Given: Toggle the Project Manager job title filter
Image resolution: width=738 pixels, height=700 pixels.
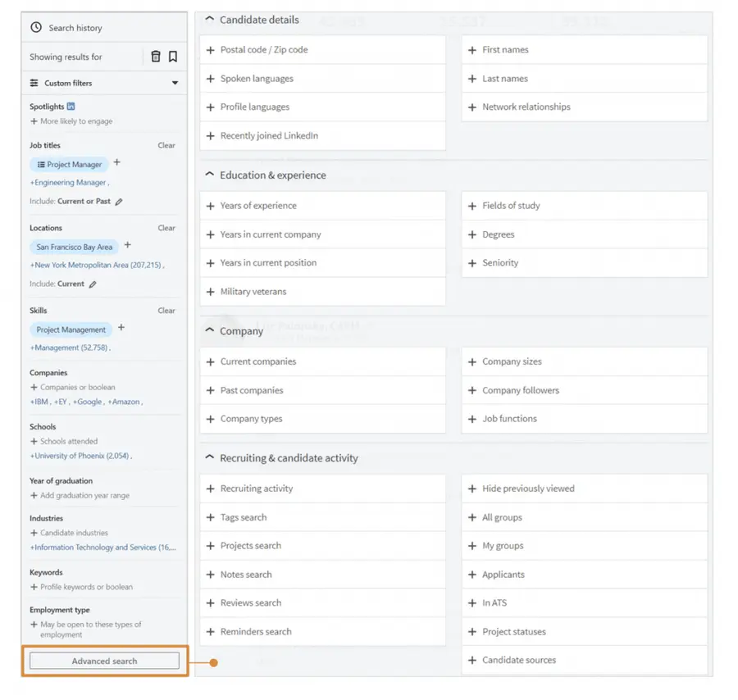Looking at the screenshot, I should click(x=69, y=164).
